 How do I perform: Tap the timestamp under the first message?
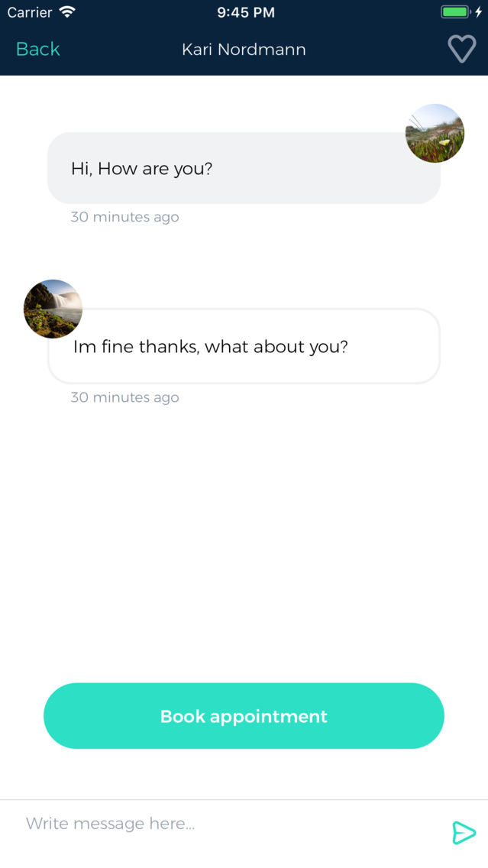click(124, 217)
